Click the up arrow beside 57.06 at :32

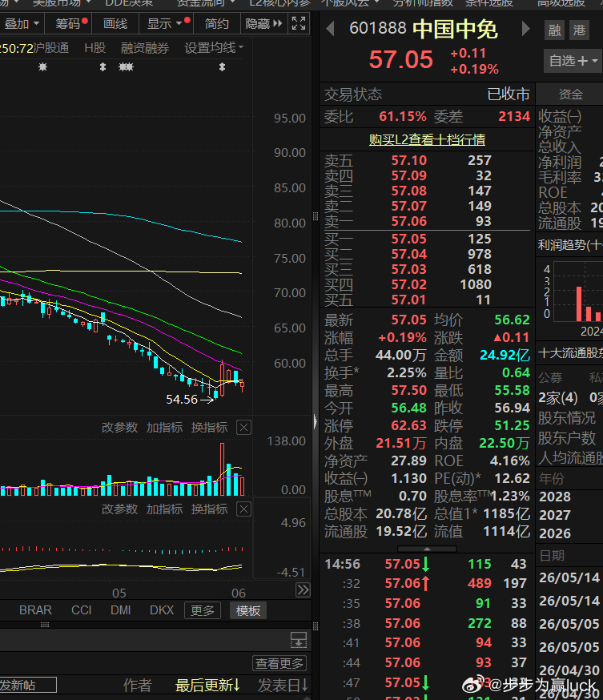click(x=426, y=583)
